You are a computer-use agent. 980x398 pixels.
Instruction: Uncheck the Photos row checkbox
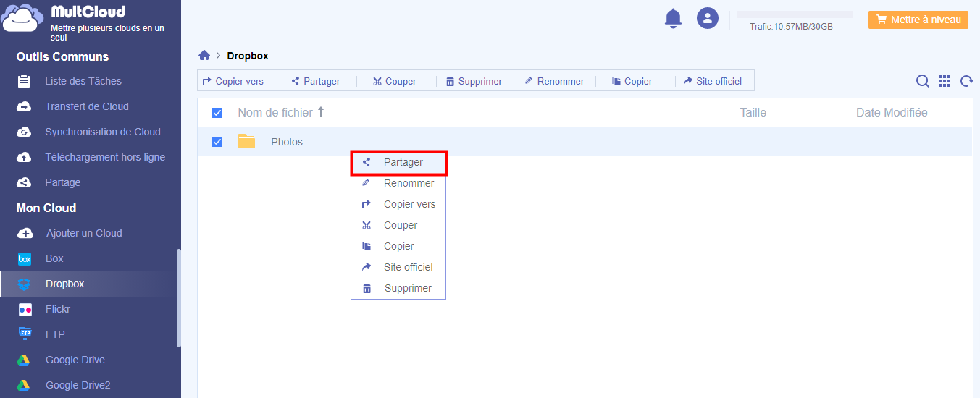[217, 142]
